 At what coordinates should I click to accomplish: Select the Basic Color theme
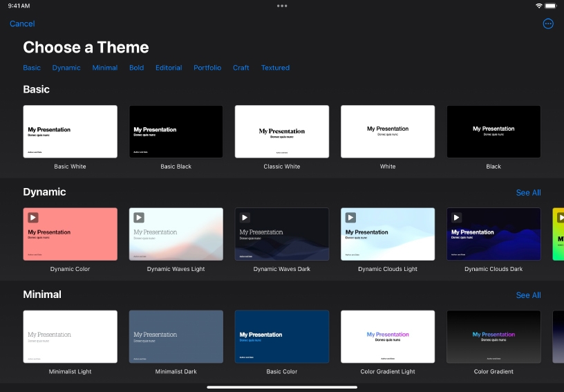[x=282, y=337]
